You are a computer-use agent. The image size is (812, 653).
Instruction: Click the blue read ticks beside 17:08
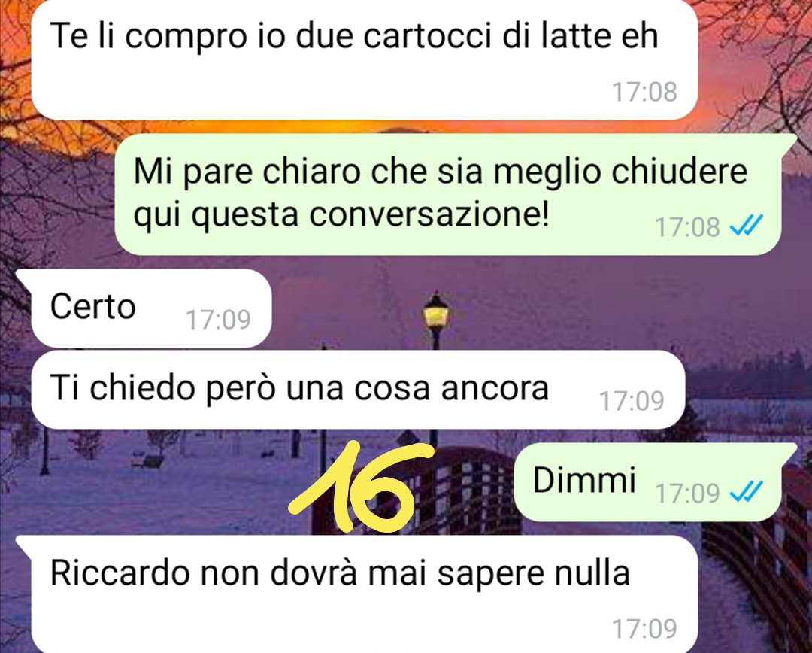click(747, 226)
